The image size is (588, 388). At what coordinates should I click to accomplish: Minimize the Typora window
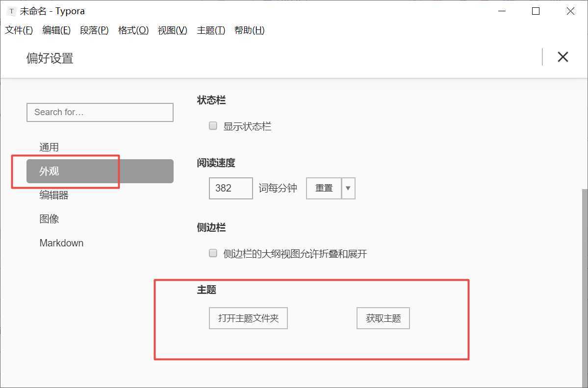pyautogui.click(x=502, y=11)
